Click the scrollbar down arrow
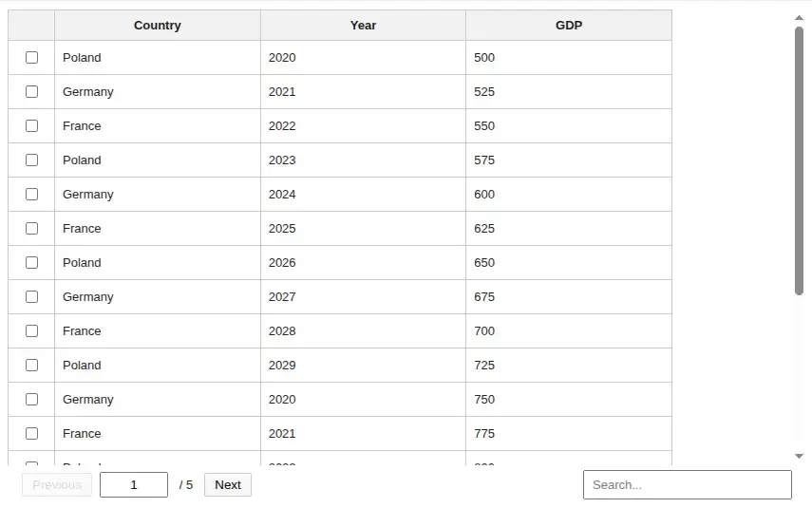812x508 pixels. [799, 456]
